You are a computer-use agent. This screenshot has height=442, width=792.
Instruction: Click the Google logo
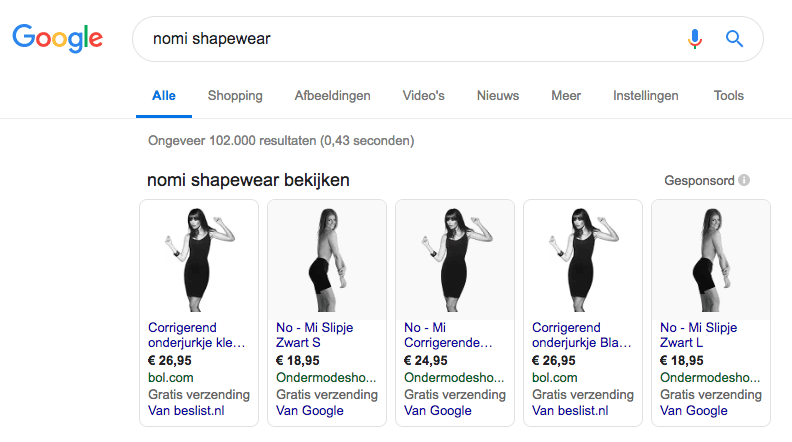click(57, 39)
